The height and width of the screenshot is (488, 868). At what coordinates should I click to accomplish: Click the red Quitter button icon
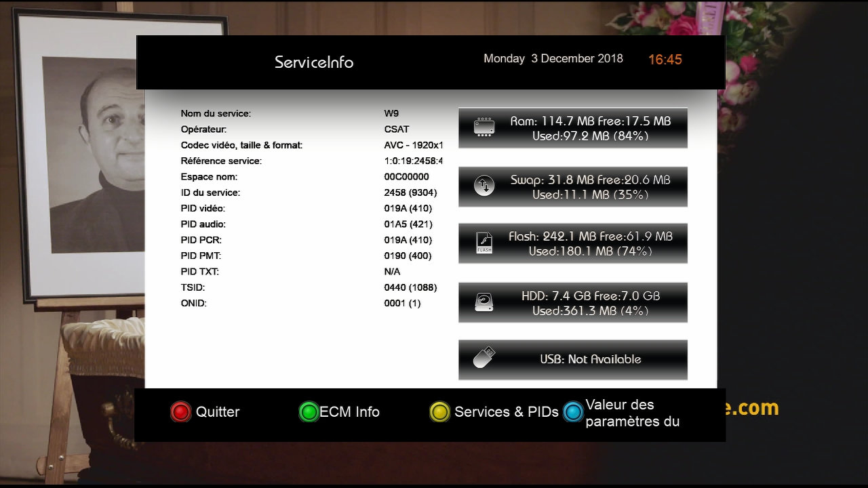(180, 412)
